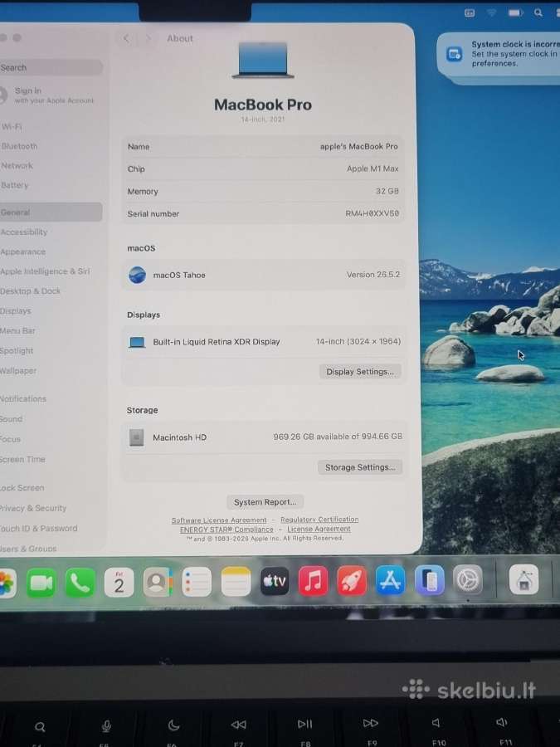Open Notes app in the Dock

tap(236, 581)
